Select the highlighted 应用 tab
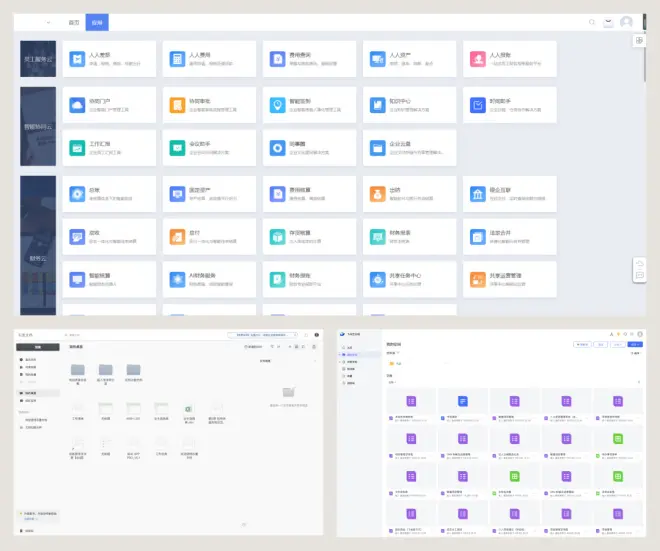 96,22
